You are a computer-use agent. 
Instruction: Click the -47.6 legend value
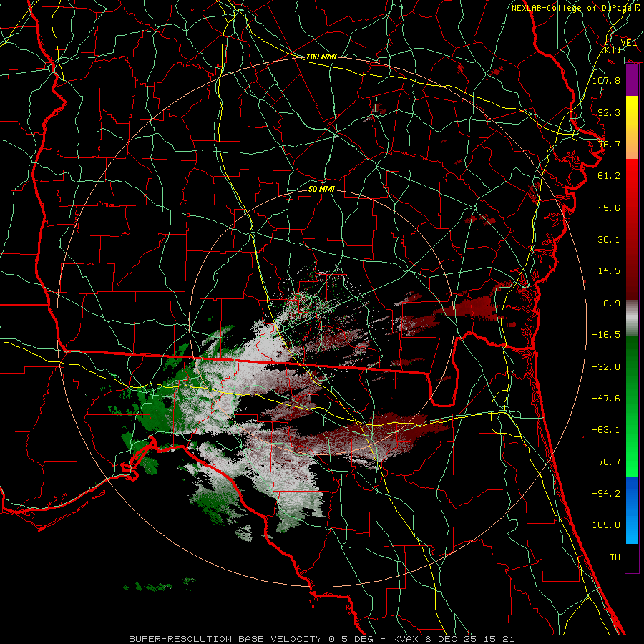coord(606,399)
